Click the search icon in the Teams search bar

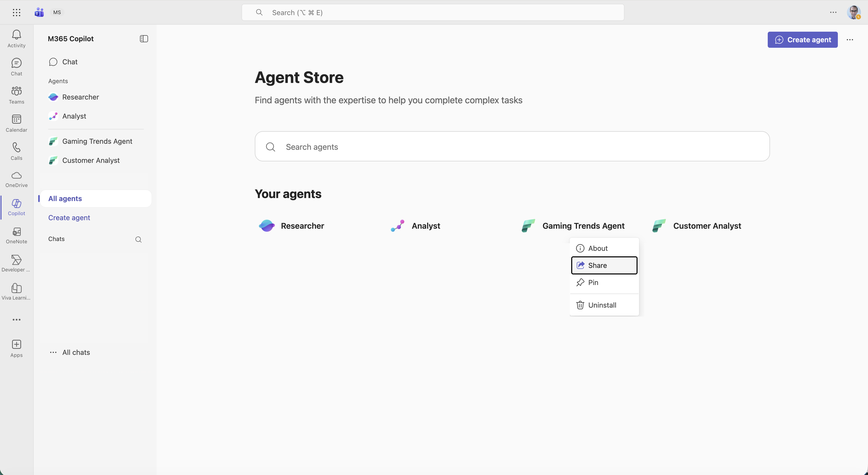tap(259, 13)
